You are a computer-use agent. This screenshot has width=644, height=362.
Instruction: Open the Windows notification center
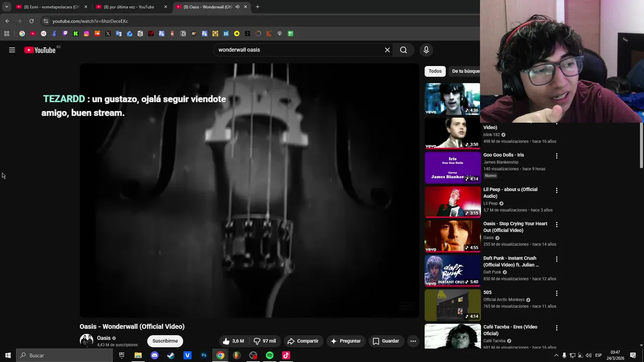pyautogui.click(x=633, y=355)
